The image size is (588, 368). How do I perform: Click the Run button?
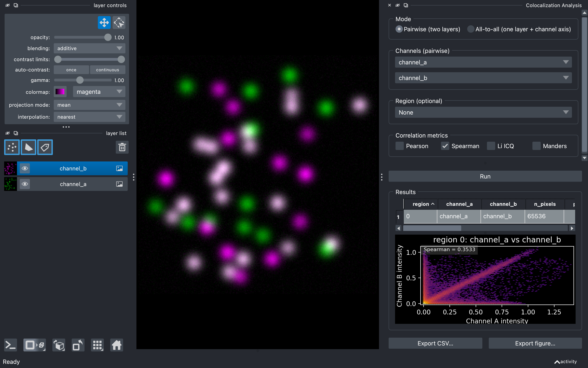(485, 176)
